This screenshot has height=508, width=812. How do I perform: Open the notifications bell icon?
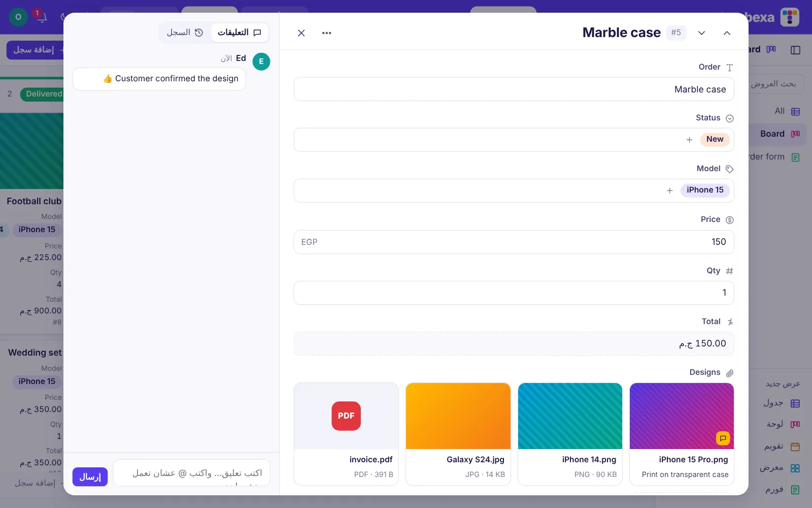pyautogui.click(x=42, y=17)
